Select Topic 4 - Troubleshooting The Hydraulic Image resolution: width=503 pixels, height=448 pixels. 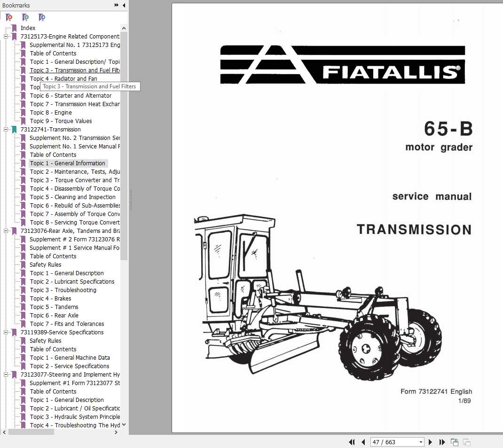click(x=75, y=425)
